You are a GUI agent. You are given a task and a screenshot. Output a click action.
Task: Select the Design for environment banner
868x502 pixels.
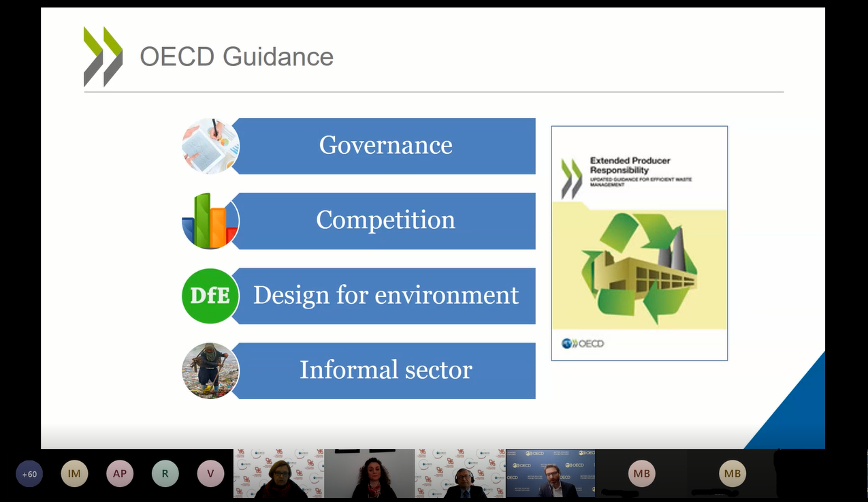(x=385, y=296)
